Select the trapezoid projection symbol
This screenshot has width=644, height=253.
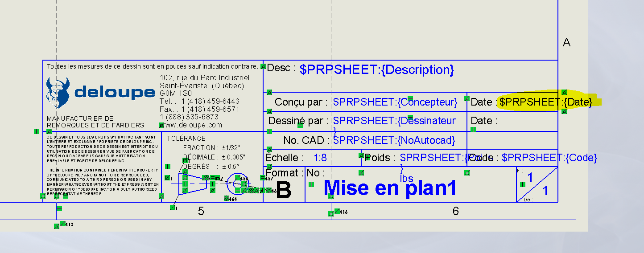pyautogui.click(x=193, y=184)
